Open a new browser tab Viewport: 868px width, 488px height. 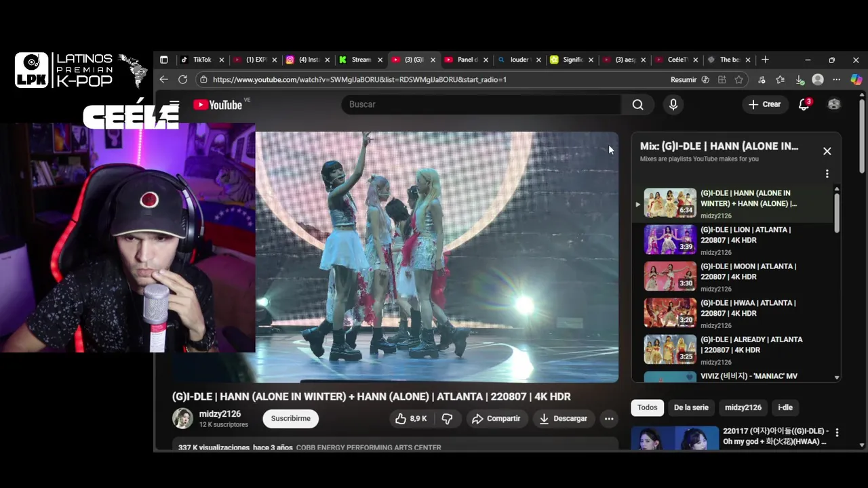coord(765,60)
